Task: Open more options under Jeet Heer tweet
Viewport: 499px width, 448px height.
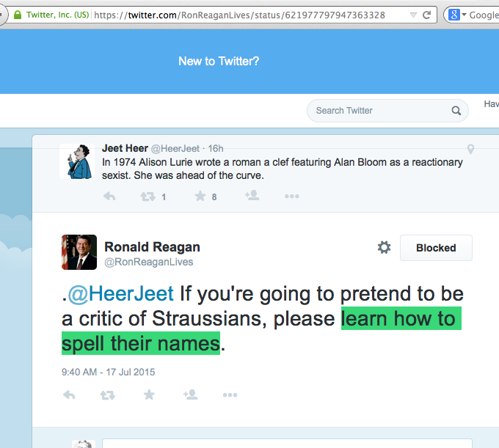Action: 292,197
